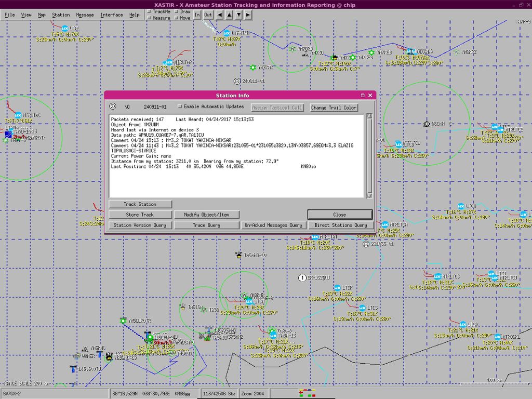Open the Map menu

point(42,15)
